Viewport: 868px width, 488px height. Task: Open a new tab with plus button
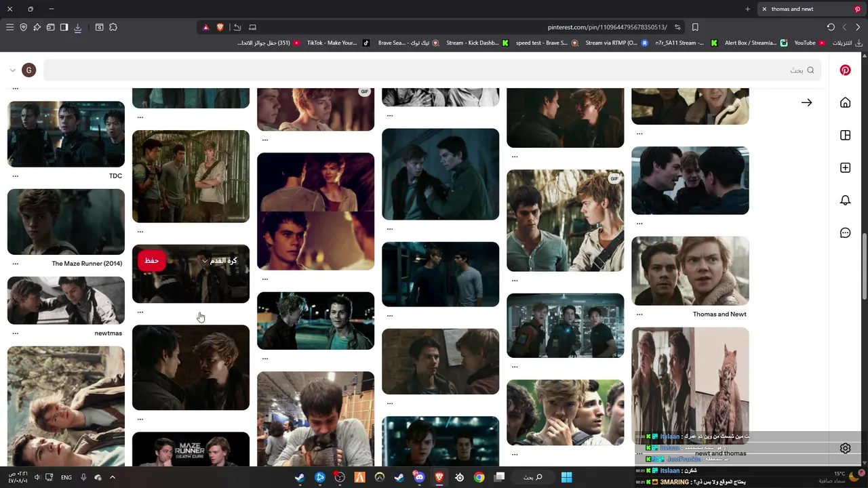tap(747, 9)
